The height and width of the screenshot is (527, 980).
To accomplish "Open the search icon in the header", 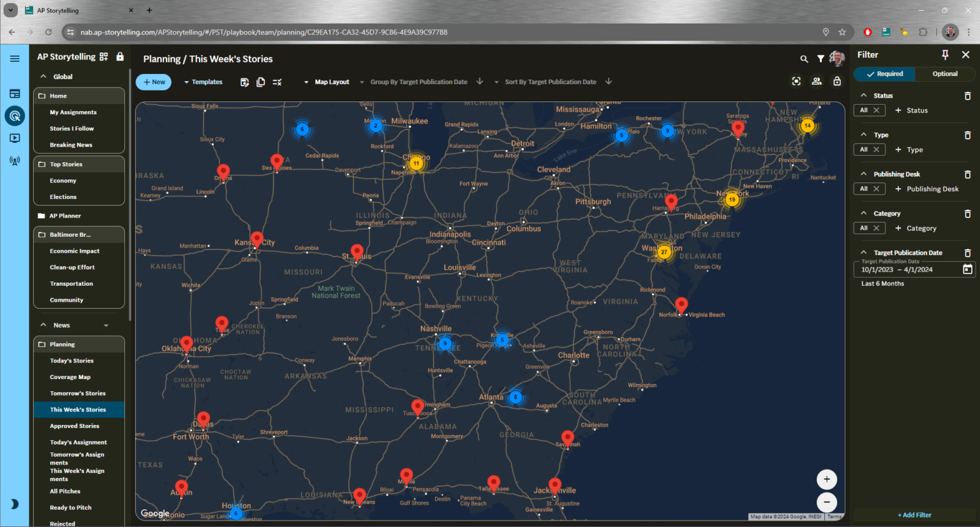I will (804, 58).
